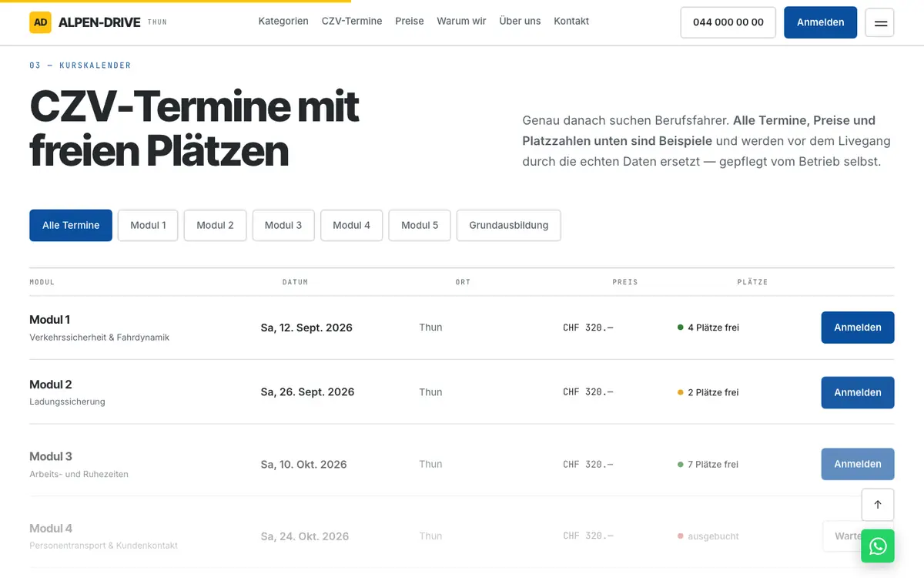
Task: Select the date Sa, 24. Okt. 2026
Action: pyautogui.click(x=304, y=536)
